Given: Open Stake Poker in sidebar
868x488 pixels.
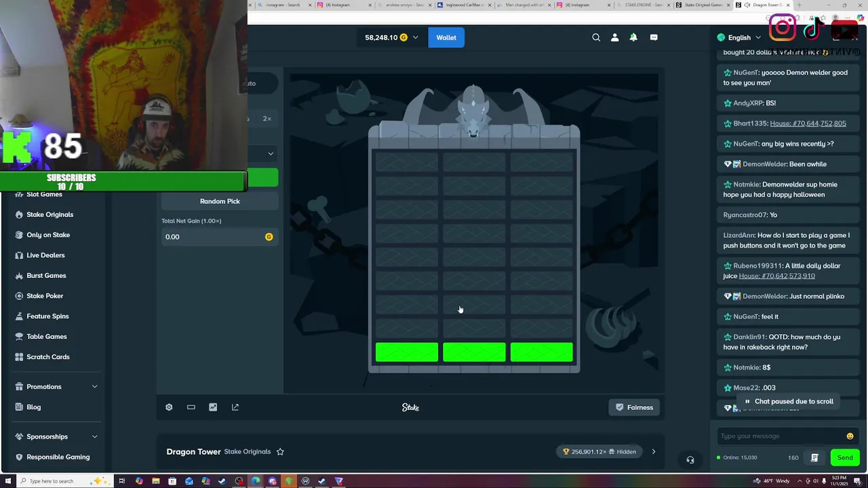Looking at the screenshot, I should point(45,296).
